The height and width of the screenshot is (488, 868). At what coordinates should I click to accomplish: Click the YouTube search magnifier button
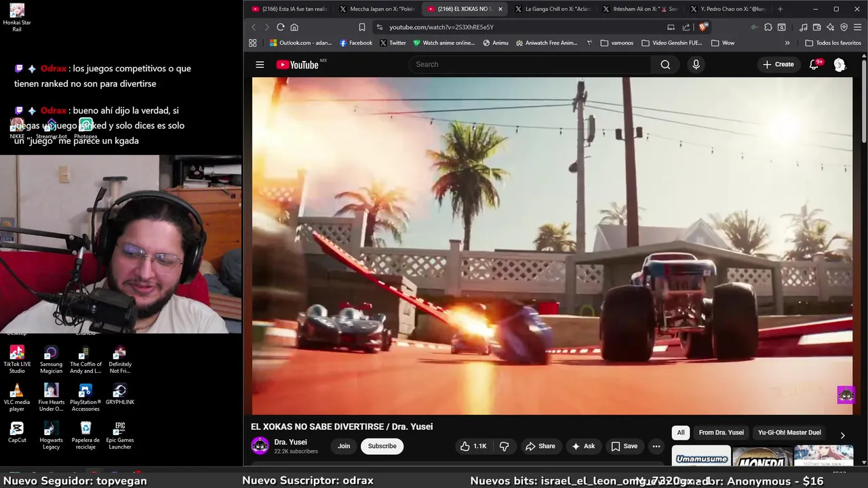click(x=665, y=64)
